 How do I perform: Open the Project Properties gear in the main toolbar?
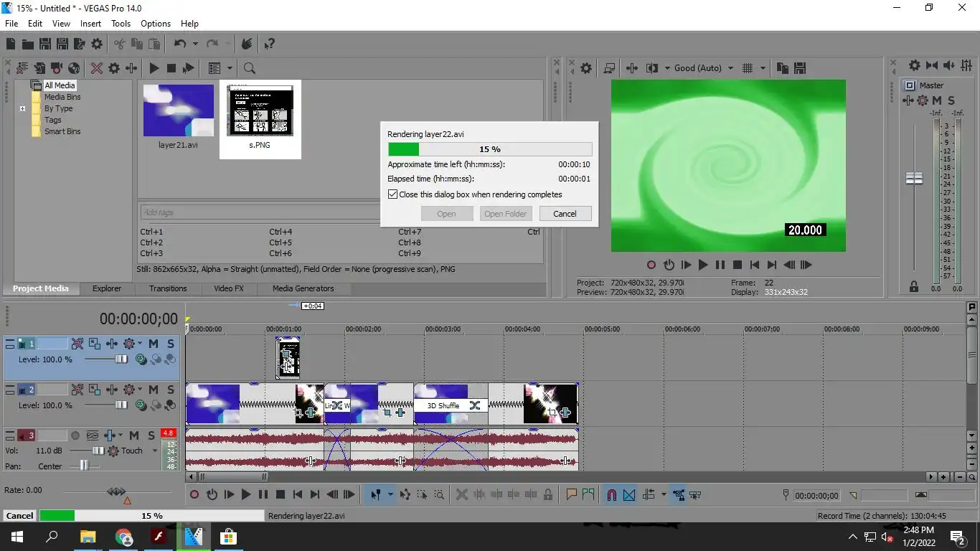point(96,44)
